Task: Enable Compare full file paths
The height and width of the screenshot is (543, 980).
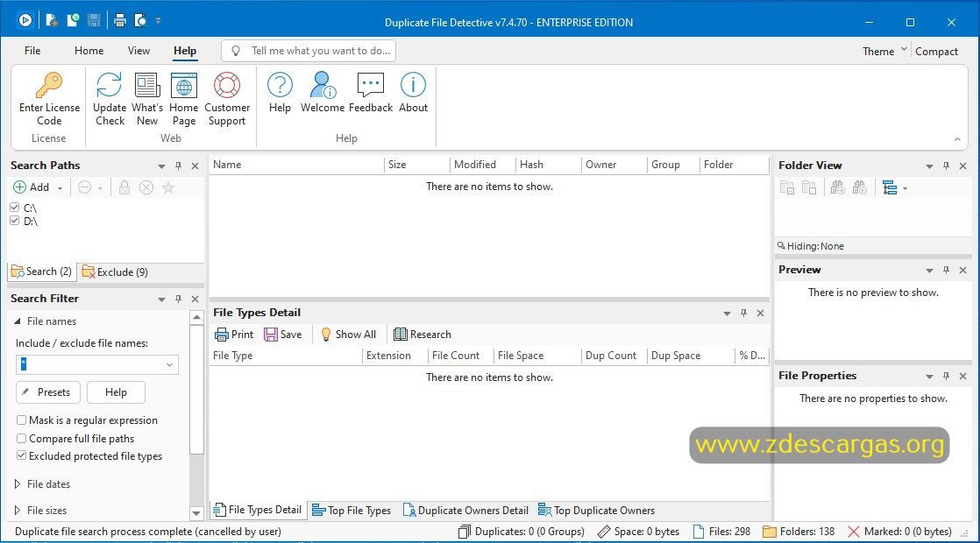Action: point(21,438)
